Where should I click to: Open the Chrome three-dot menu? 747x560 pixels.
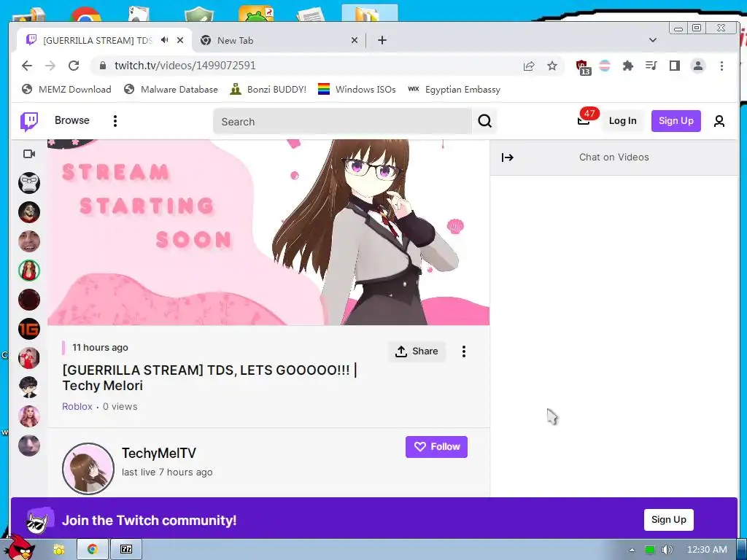pos(721,66)
